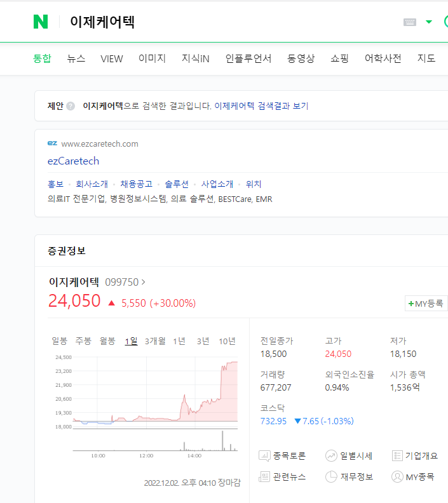Go to the 지도 tab
The width and height of the screenshot is (448, 503).
[x=426, y=58]
